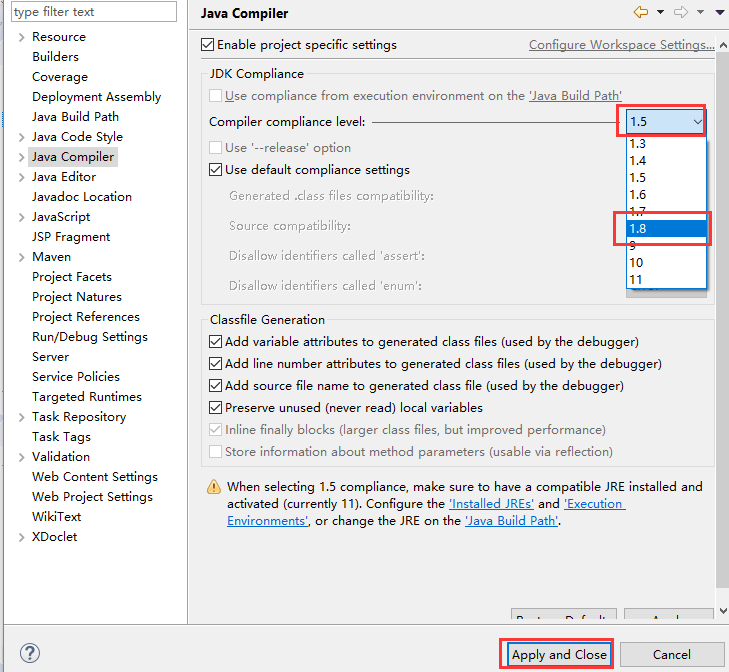Click the type filter text field
This screenshot has height=672, width=729.
point(94,12)
